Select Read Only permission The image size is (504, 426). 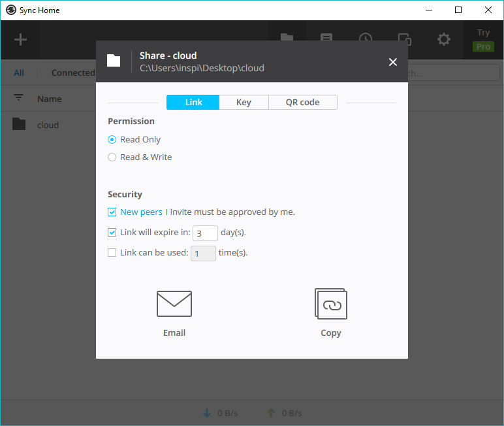pyautogui.click(x=112, y=140)
